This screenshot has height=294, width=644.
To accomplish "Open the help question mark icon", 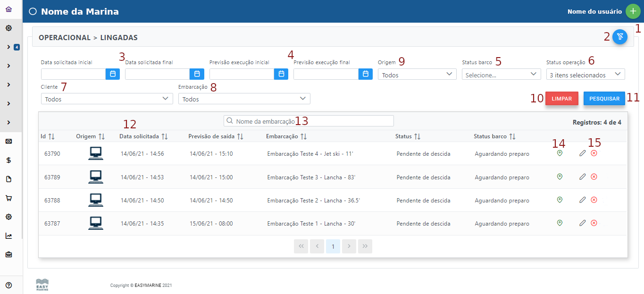I will click(x=8, y=285).
